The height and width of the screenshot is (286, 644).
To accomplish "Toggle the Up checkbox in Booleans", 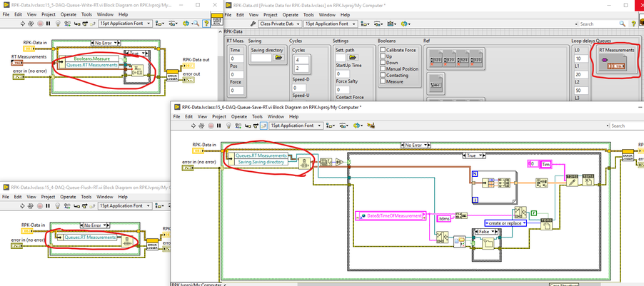I will coord(383,56).
